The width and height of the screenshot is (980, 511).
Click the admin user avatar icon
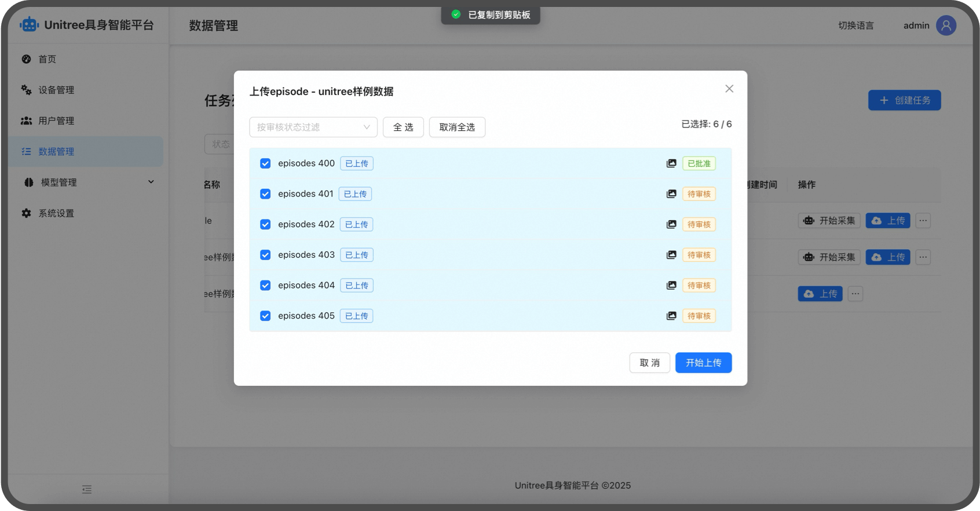[946, 25]
